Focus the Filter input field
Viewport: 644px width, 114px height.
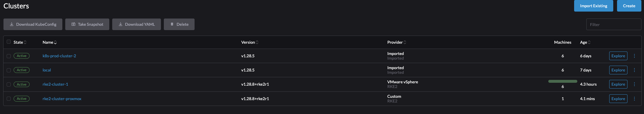coord(614,24)
